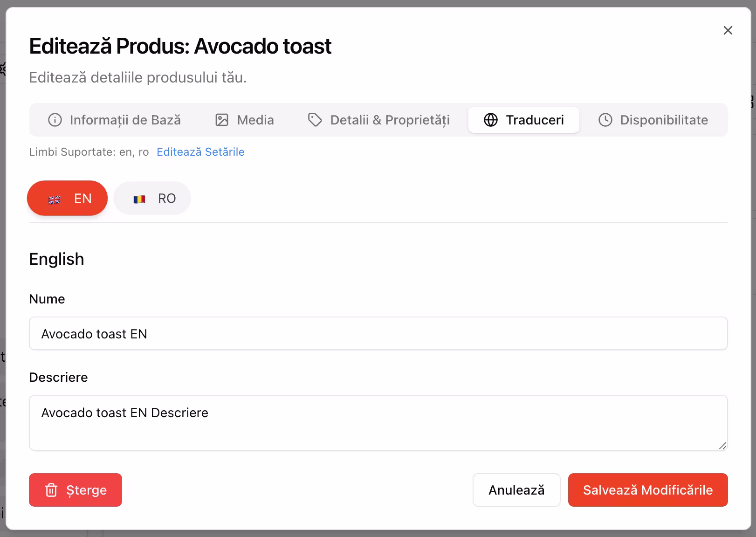Switch to the RO language pill
The width and height of the screenshot is (756, 537).
152,198
